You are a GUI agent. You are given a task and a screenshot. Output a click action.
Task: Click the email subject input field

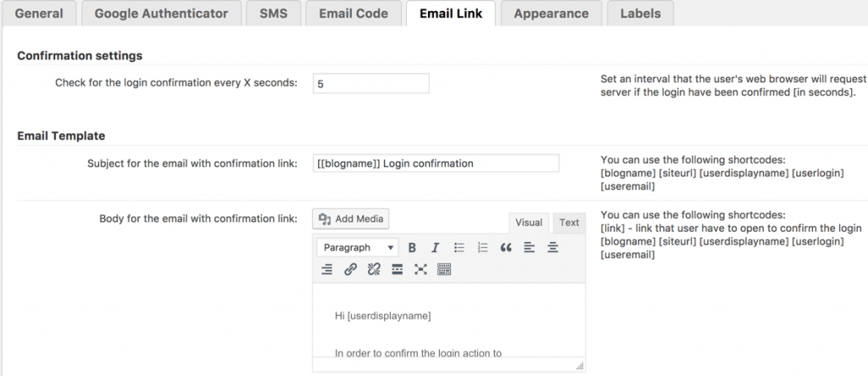pyautogui.click(x=435, y=164)
